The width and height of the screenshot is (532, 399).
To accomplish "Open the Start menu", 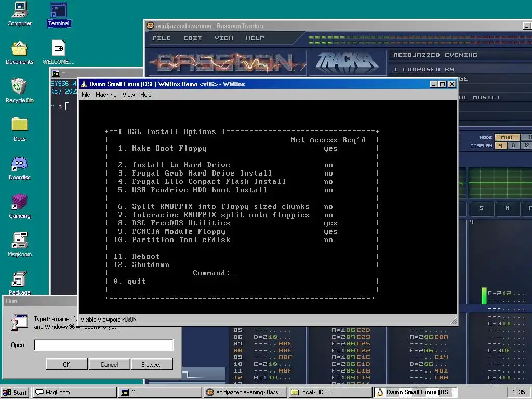I will tap(15, 392).
